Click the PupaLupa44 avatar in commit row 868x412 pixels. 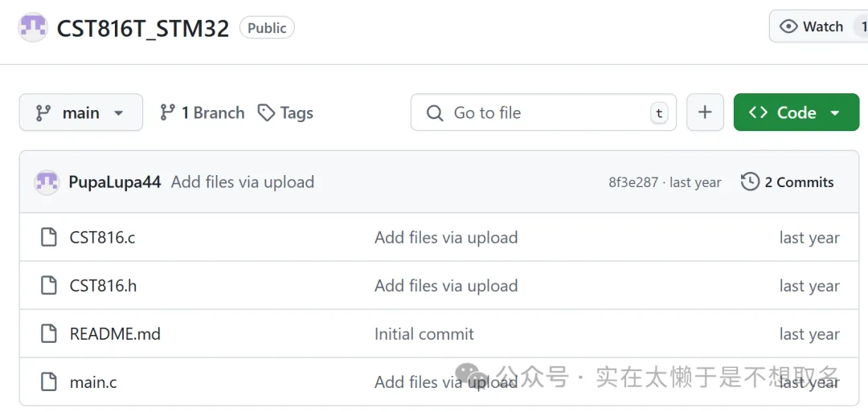tap(47, 182)
